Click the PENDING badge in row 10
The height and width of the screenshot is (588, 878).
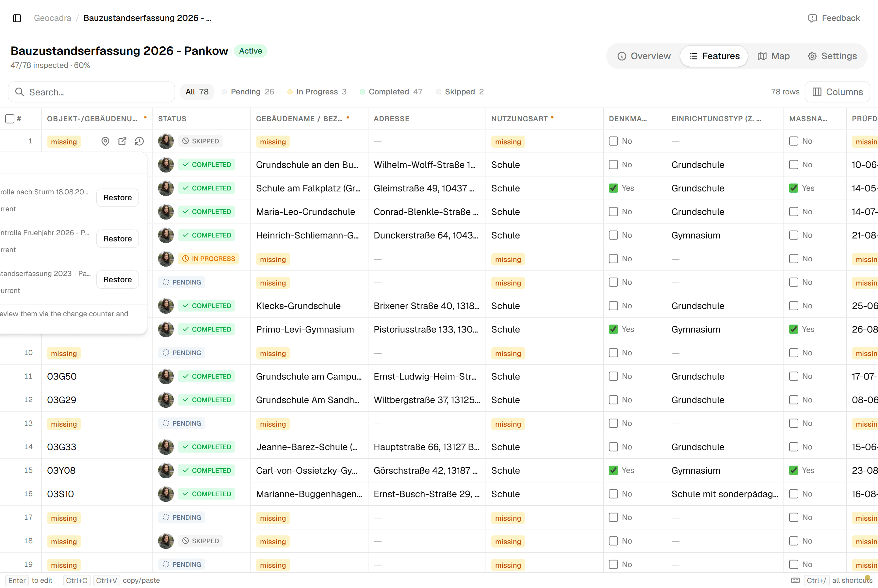tap(182, 353)
